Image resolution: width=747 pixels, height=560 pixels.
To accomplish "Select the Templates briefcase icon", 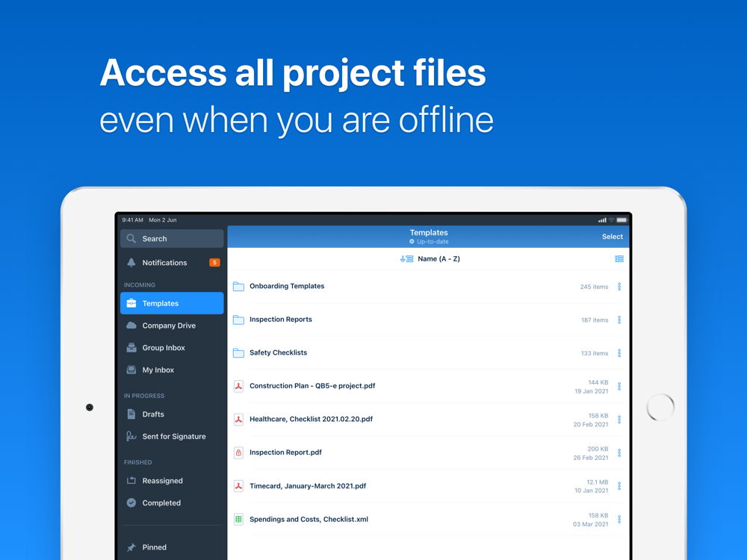I will [131, 303].
